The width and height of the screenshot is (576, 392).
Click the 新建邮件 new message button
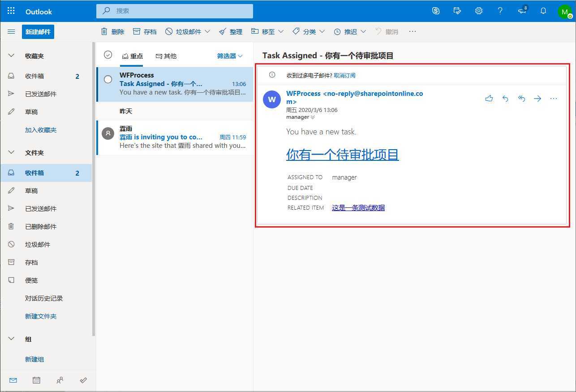point(38,32)
